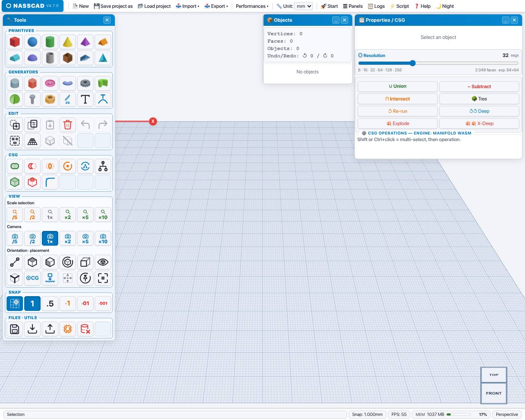Set snap step to .001
Viewport: 525px width, 420px height.
coord(103,304)
